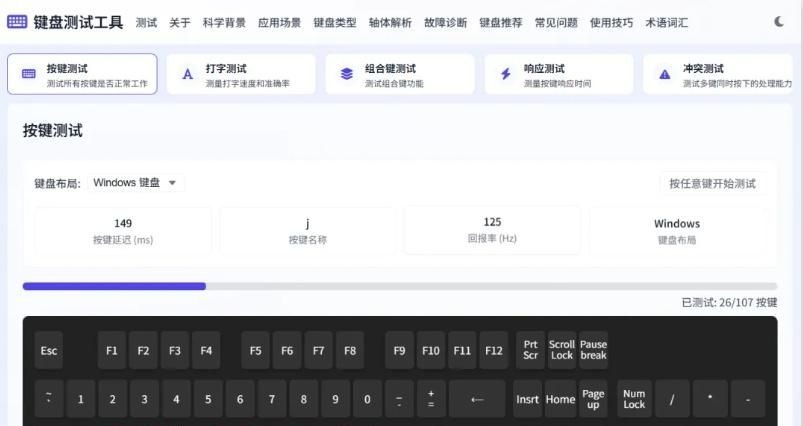Click the 按键测试 keyboard icon
The height and width of the screenshot is (426, 803).
click(28, 74)
